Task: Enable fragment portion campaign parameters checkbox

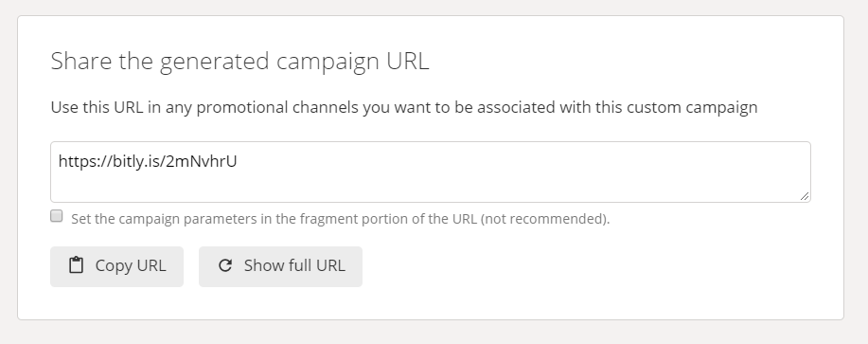Action: click(57, 216)
